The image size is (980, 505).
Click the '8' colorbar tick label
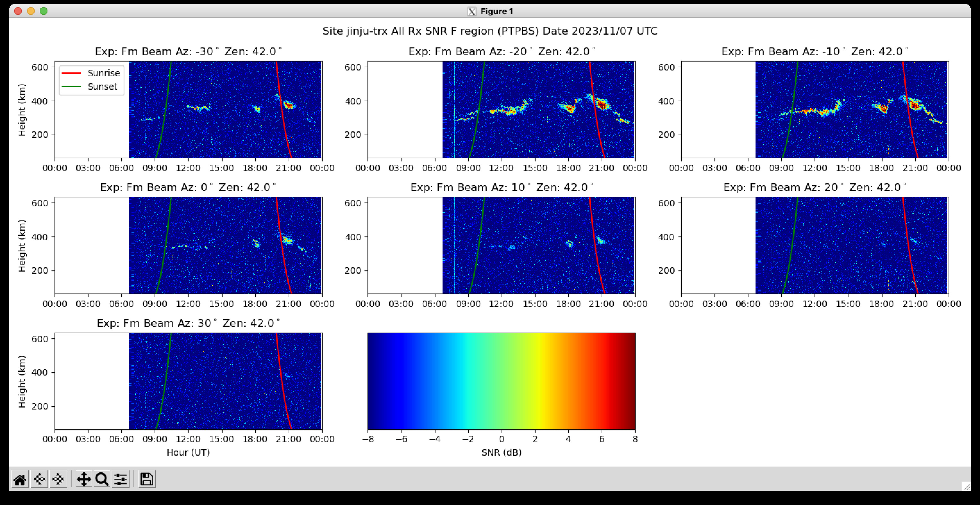(635, 439)
